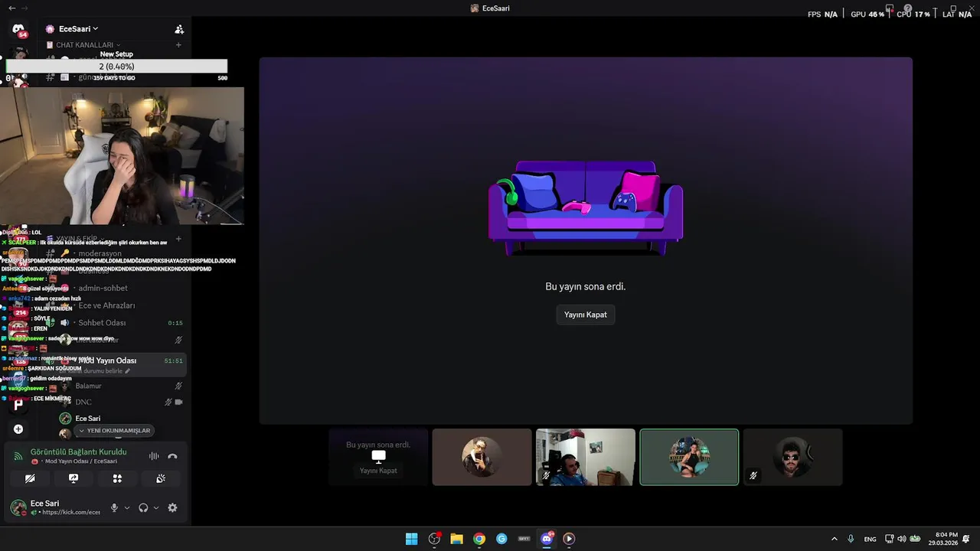Open the play-button media app on taskbar
The image size is (980, 551).
(x=569, y=539)
